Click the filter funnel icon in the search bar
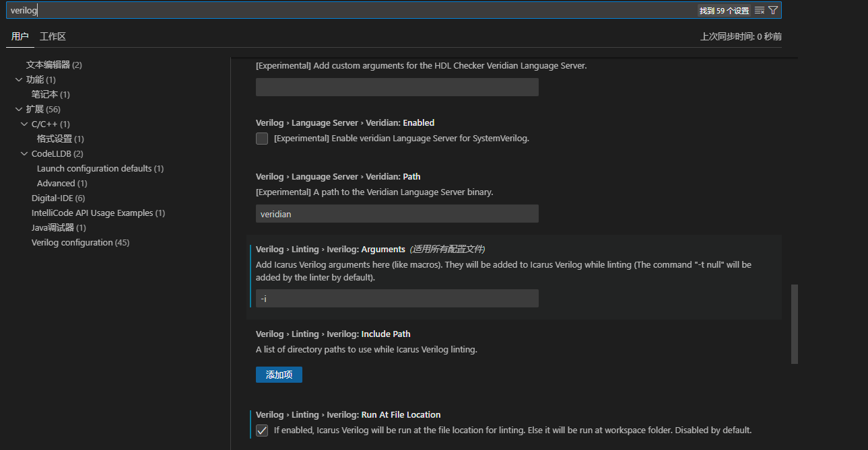Image resolution: width=868 pixels, height=450 pixels. click(773, 9)
